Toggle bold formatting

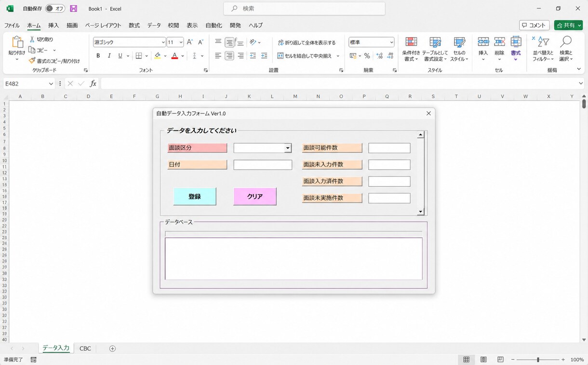(x=98, y=56)
